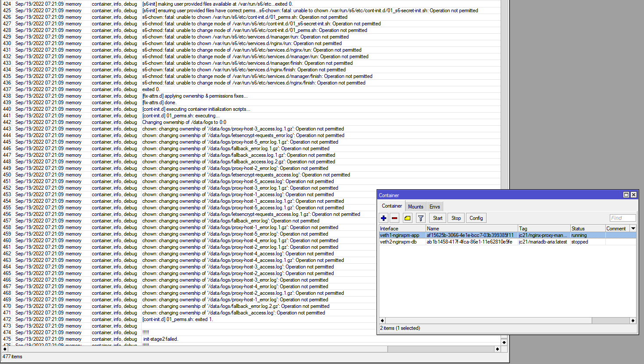Image resolution: width=644 pixels, height=364 pixels.
Task: Remove selected container with red minus icon
Action: pyautogui.click(x=395, y=218)
